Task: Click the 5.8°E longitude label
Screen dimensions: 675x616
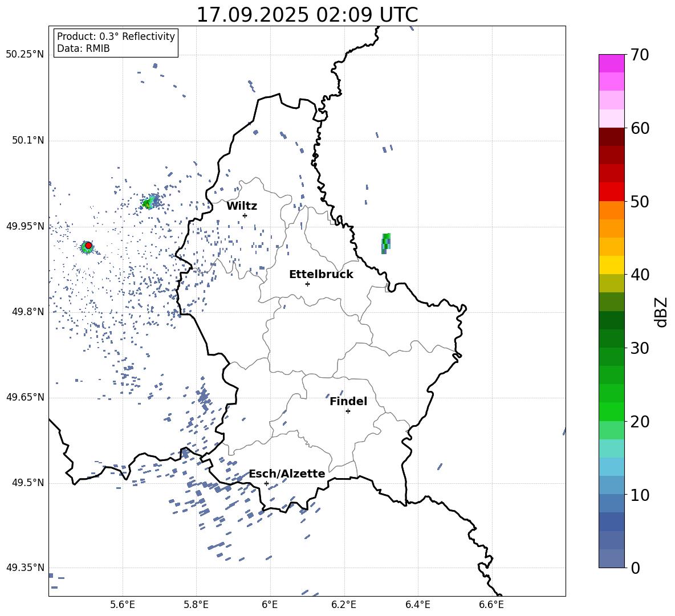Action: tap(196, 605)
